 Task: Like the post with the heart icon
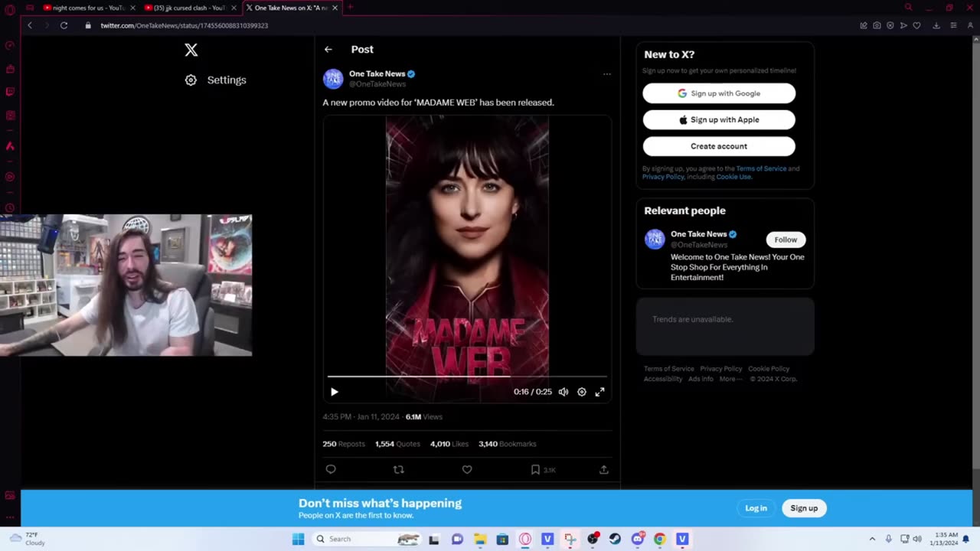tap(467, 469)
